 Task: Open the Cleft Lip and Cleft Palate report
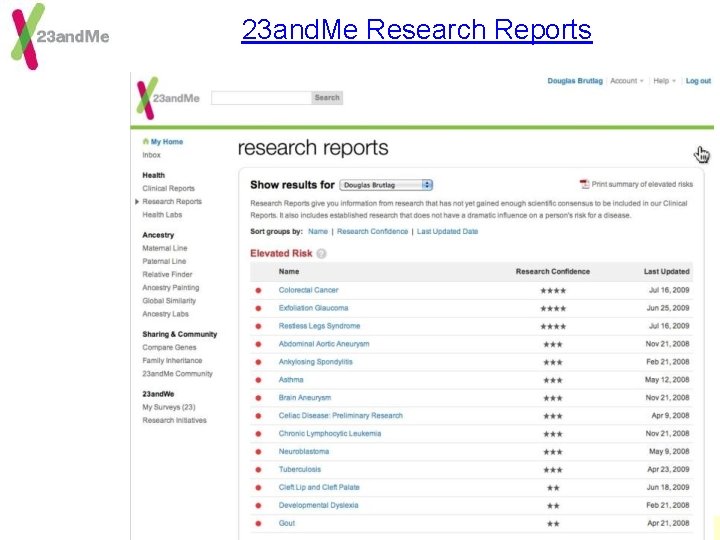point(319,487)
